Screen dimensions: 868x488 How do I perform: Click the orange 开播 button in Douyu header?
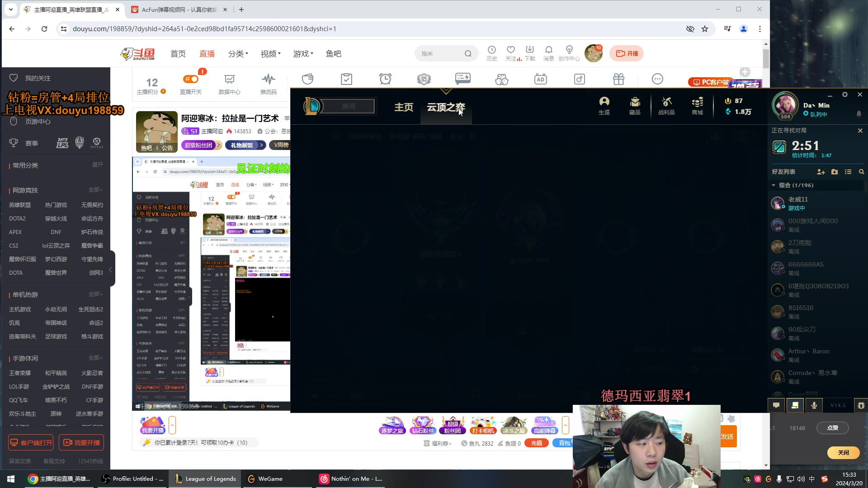point(626,53)
